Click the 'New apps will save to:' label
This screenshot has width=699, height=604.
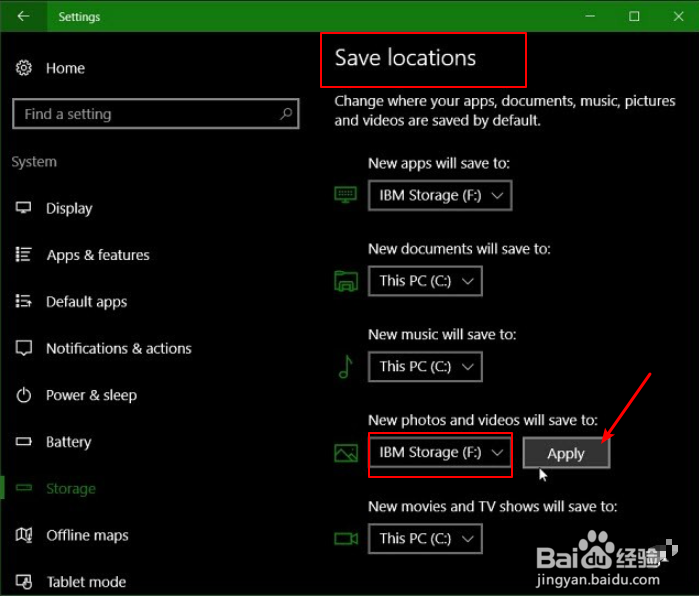tap(439, 163)
